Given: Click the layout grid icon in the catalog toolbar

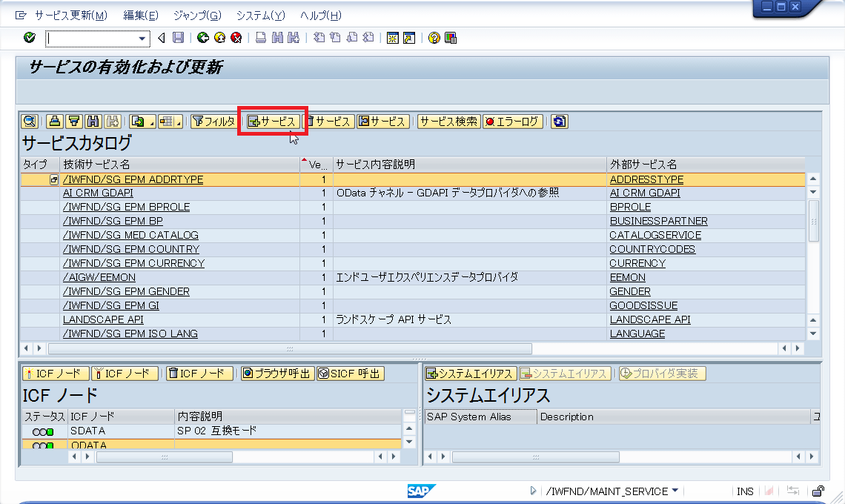Looking at the screenshot, I should [168, 122].
